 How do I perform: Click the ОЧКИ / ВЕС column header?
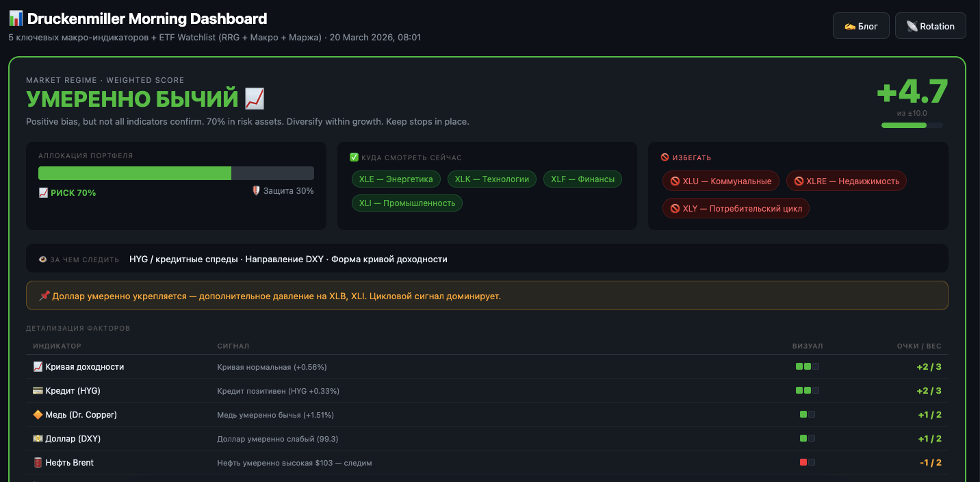pyautogui.click(x=919, y=346)
